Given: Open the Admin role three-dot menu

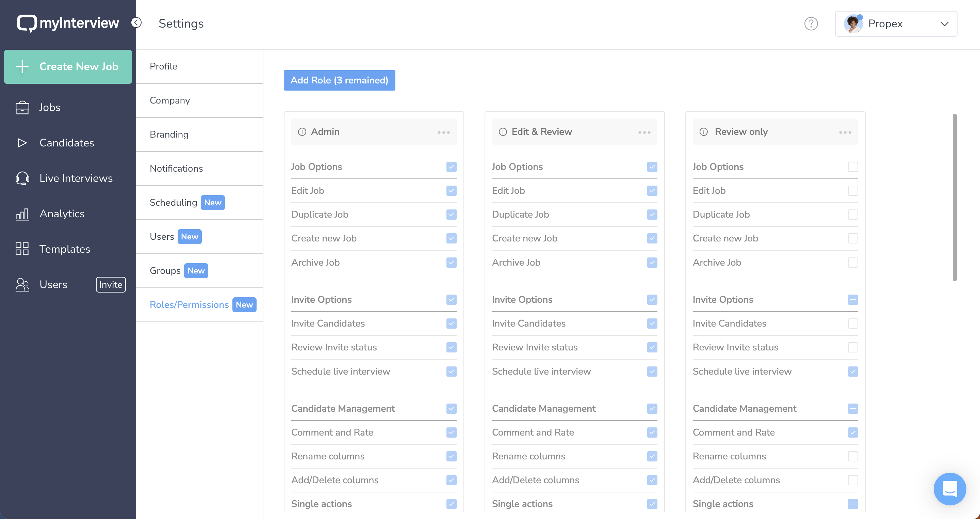Looking at the screenshot, I should tap(443, 132).
